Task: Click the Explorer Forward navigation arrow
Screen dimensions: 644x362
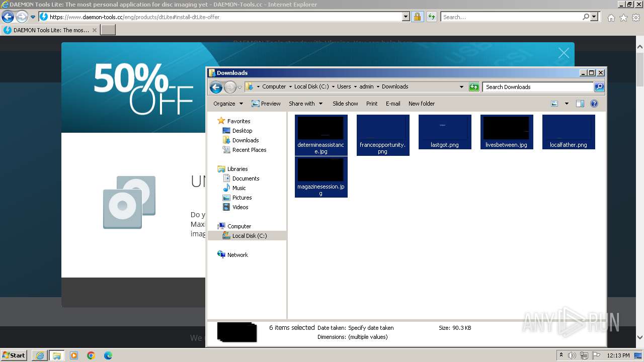Action: 230,87
